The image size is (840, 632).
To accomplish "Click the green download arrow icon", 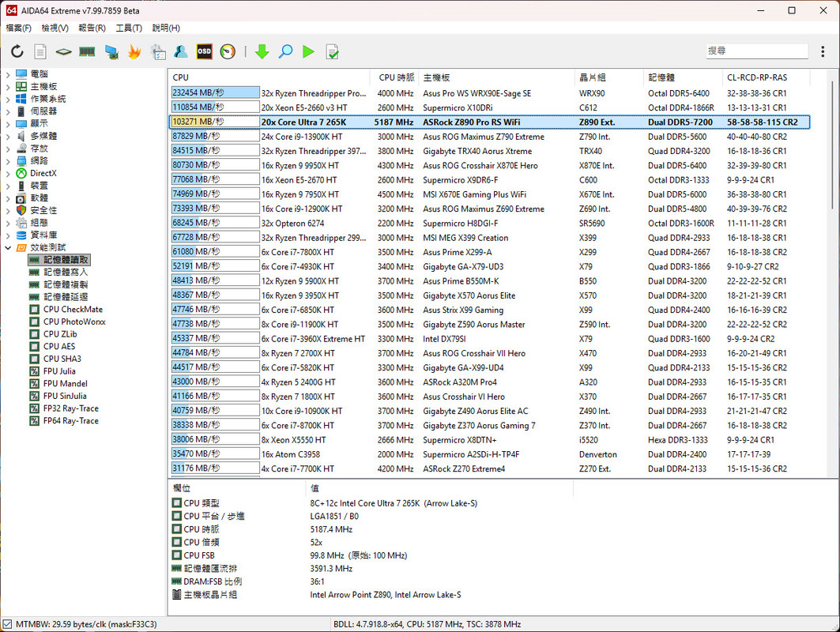I will (x=262, y=51).
